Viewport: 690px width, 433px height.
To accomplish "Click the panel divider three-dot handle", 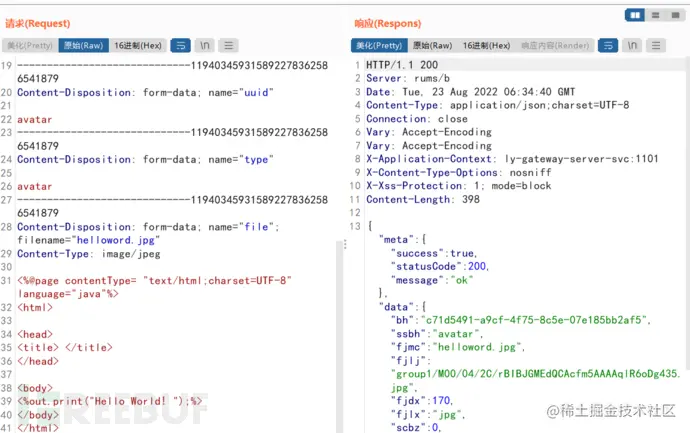I will pos(345,244).
